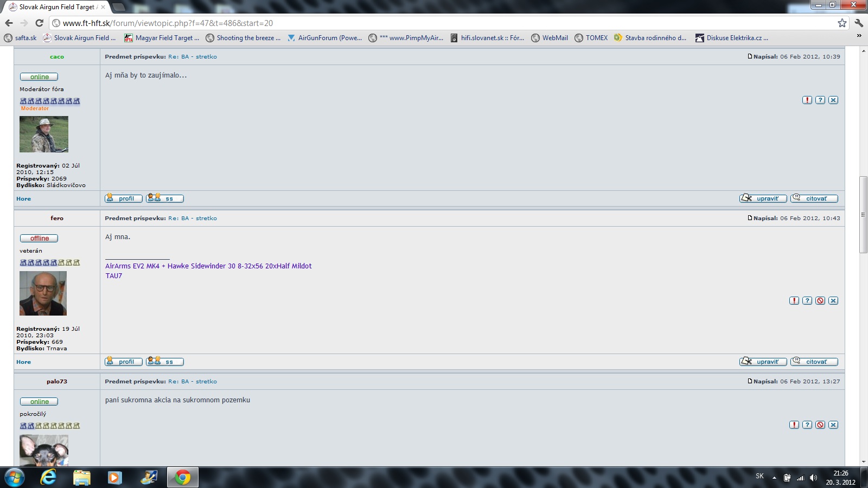Screen dimensions: 868x488
Task: Show hidden system tray icons
Action: click(x=774, y=478)
